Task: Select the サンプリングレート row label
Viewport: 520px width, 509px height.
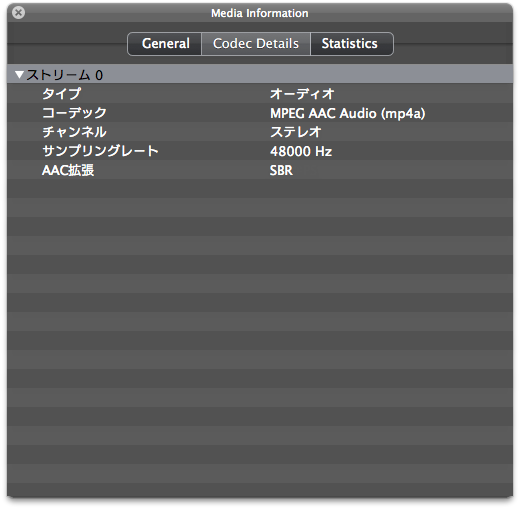Action: [100, 151]
